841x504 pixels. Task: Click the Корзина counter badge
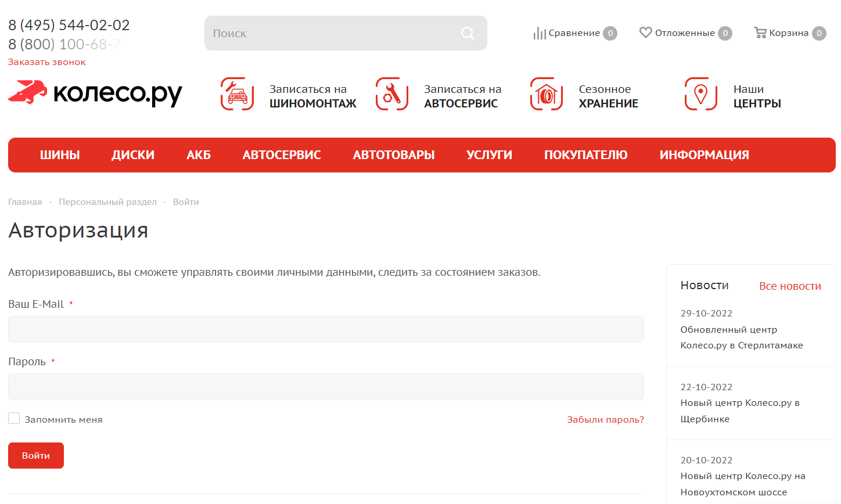(x=819, y=33)
